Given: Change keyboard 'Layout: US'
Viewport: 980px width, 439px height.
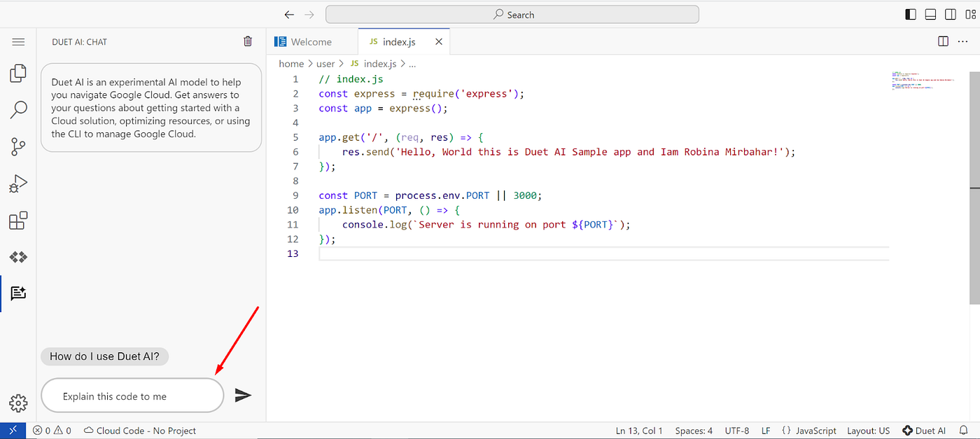Looking at the screenshot, I should [868, 431].
